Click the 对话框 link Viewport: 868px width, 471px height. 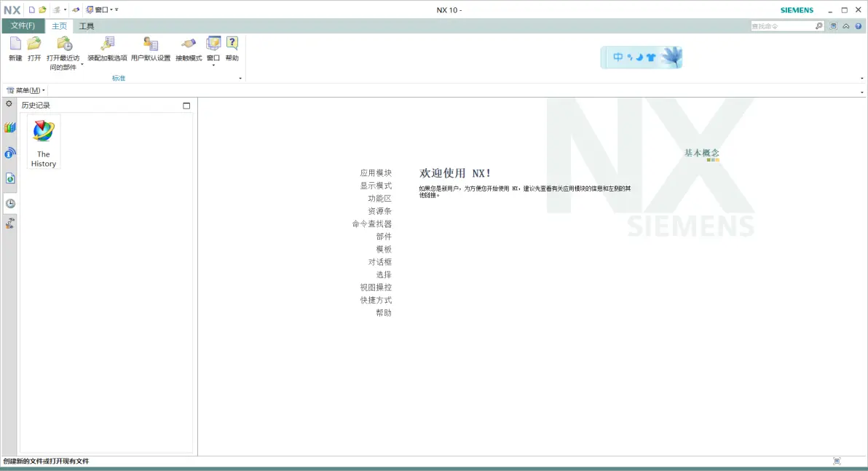[x=380, y=262]
